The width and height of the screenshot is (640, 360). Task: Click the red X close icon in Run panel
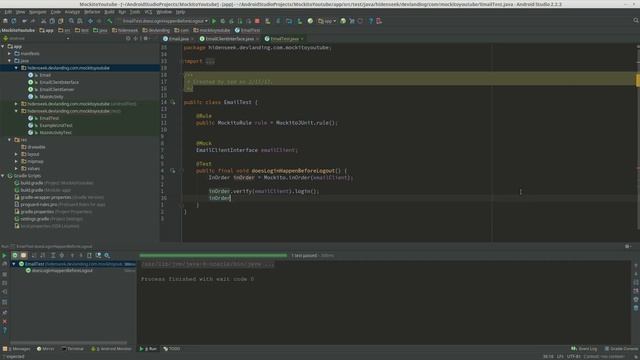4,322
